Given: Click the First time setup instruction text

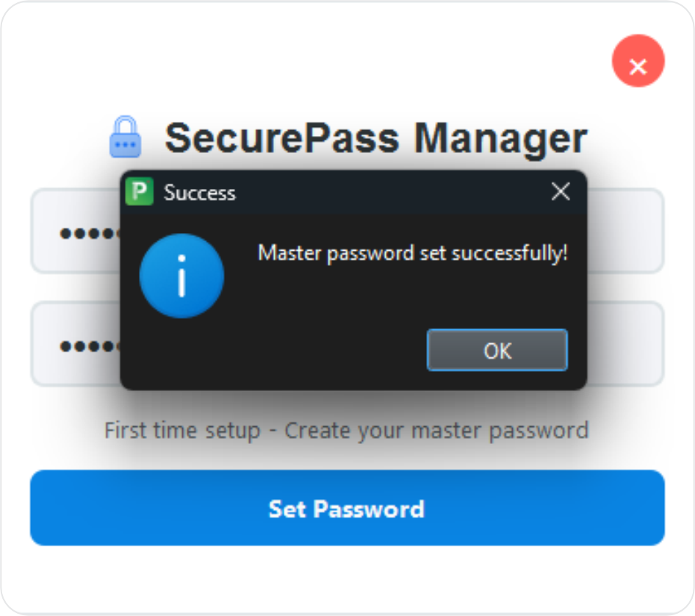Looking at the screenshot, I should (x=347, y=430).
